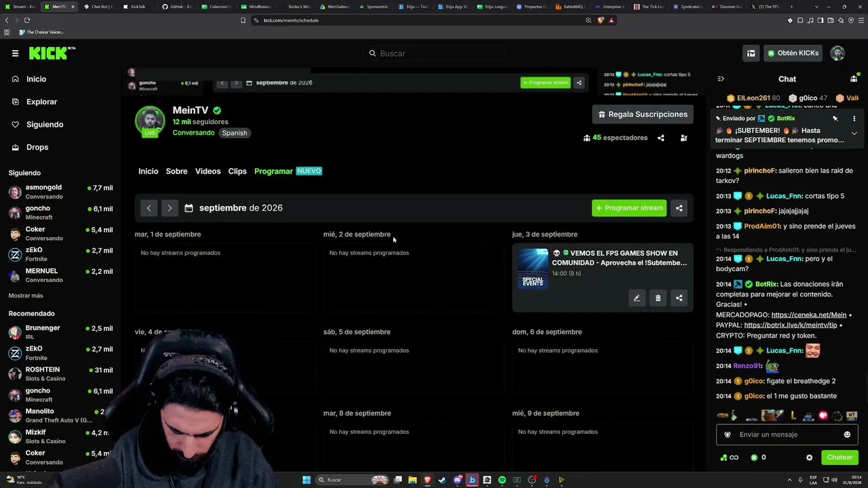Focus the Buscar search field

click(x=434, y=54)
